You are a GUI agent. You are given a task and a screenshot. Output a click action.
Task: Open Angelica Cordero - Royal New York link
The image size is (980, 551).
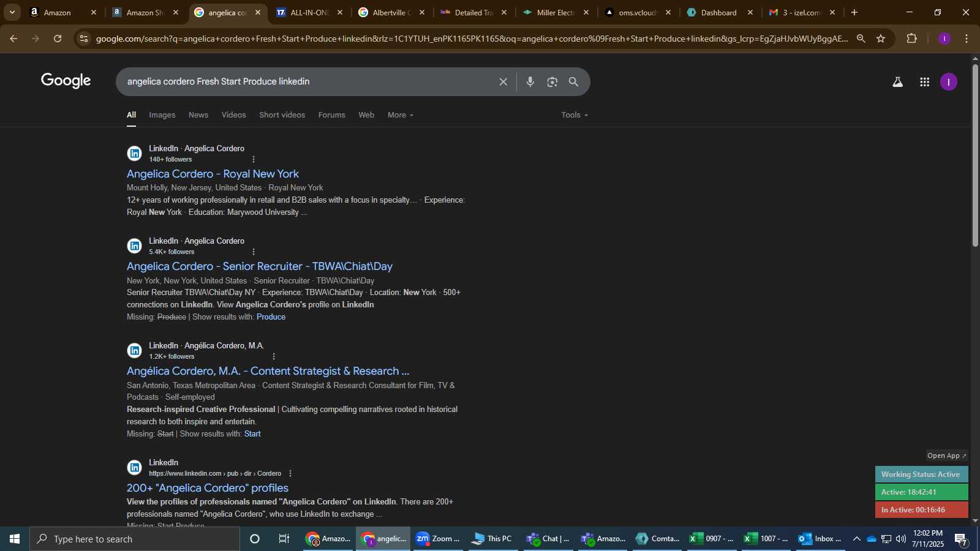[213, 174]
